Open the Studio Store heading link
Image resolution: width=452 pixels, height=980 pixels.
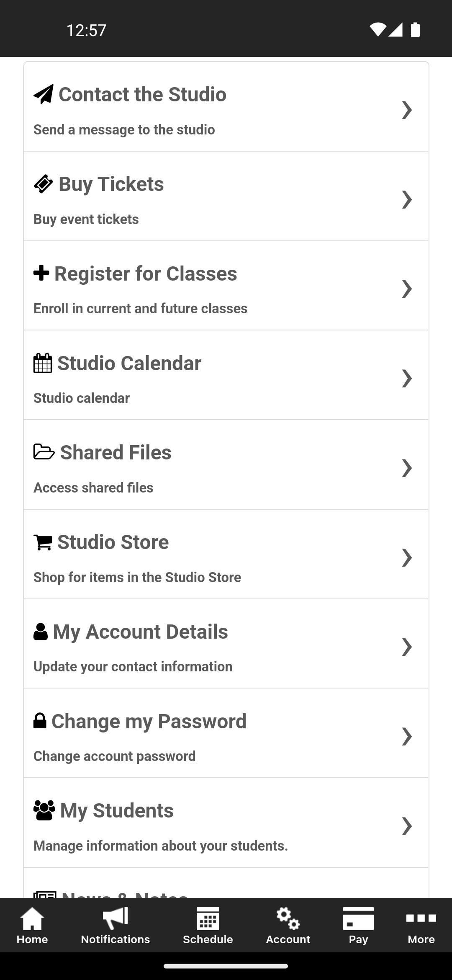(x=113, y=542)
